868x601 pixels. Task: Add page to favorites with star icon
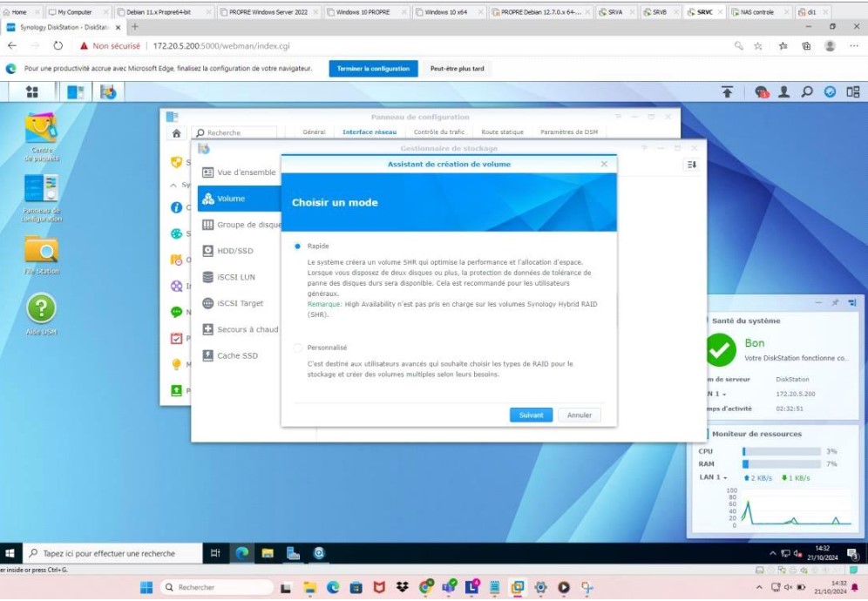(758, 46)
